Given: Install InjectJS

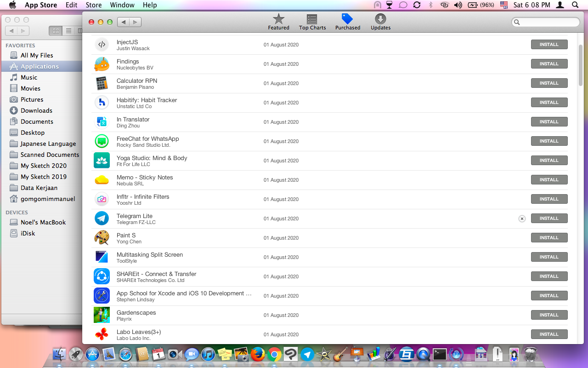Looking at the screenshot, I should click(x=549, y=45).
